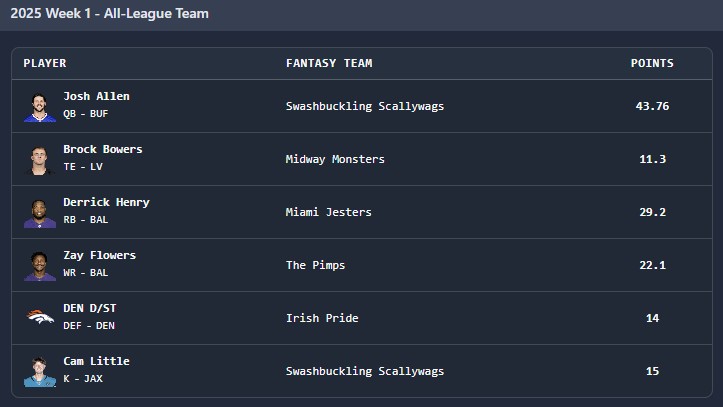Click Cam Little's player headshot
This screenshot has width=723, height=407.
(x=40, y=372)
